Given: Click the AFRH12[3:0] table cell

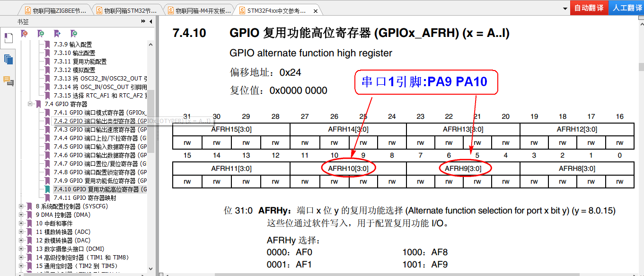Looking at the screenshot, I should [577, 129].
